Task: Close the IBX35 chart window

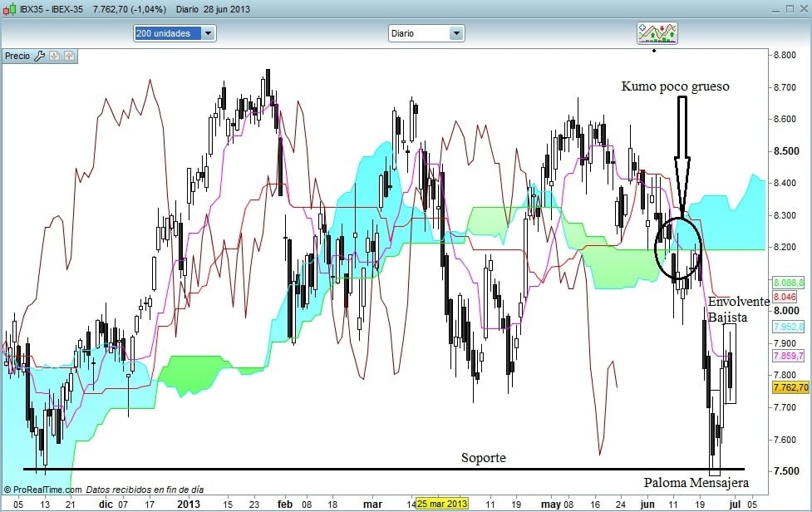Action: click(x=805, y=9)
